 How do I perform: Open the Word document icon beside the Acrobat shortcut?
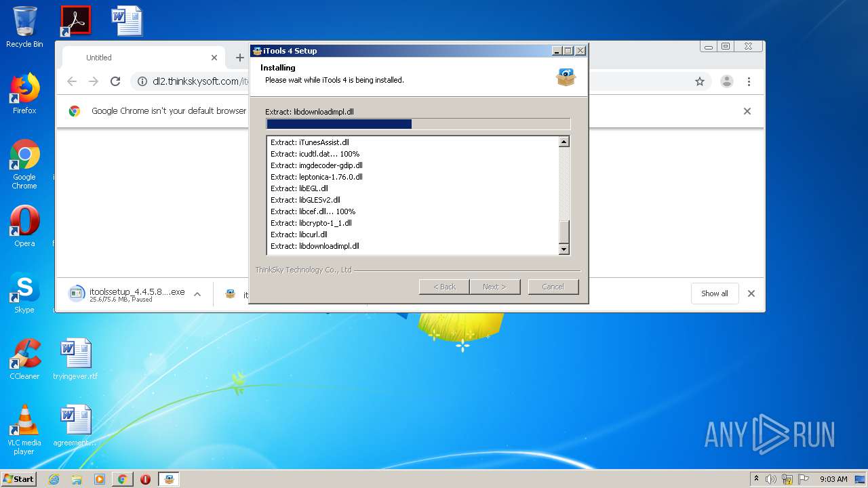click(127, 20)
